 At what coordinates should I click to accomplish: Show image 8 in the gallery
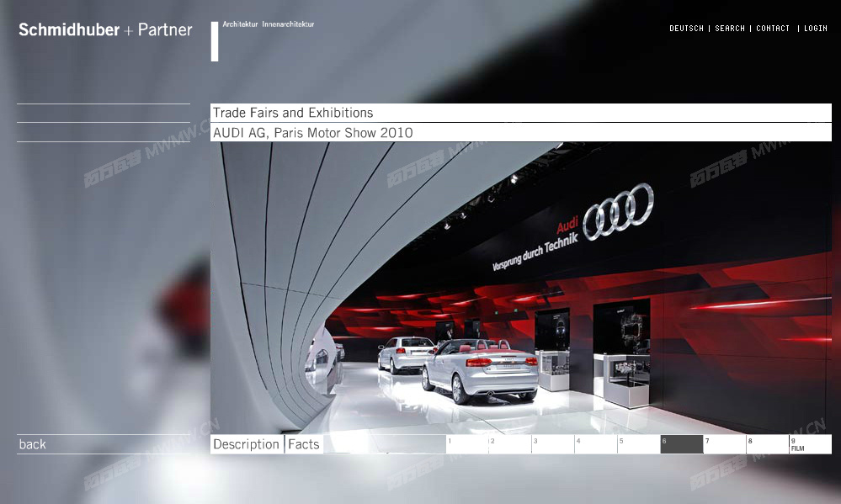click(767, 444)
